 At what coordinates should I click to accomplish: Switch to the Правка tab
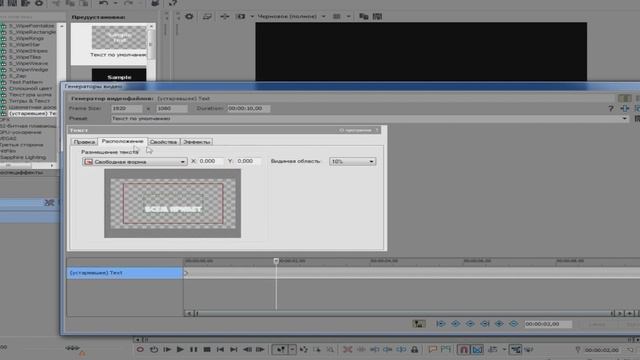point(84,142)
